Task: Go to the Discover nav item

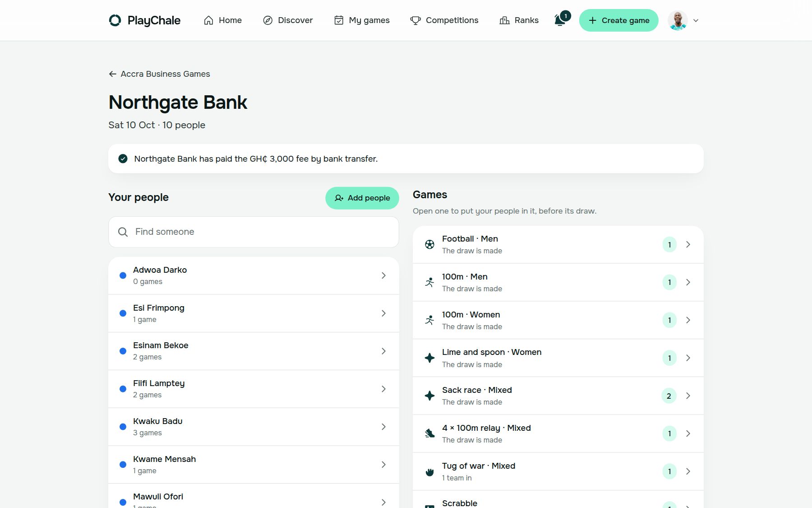Action: click(288, 20)
